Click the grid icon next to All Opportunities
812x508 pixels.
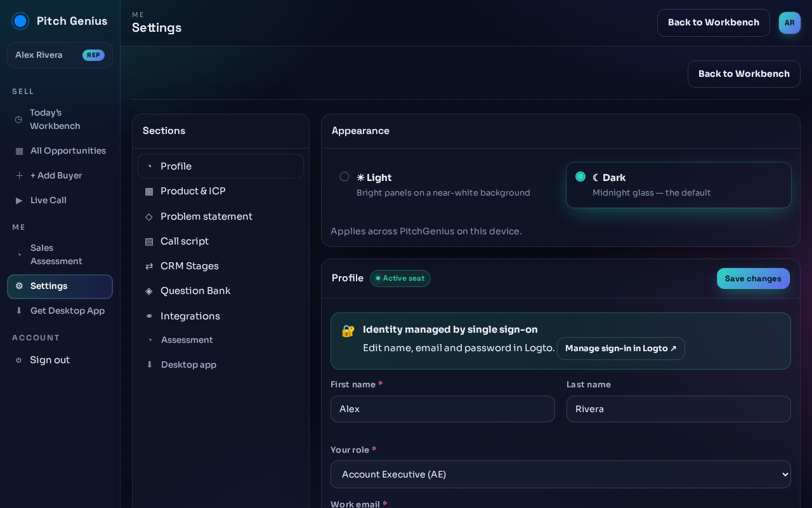(x=19, y=151)
